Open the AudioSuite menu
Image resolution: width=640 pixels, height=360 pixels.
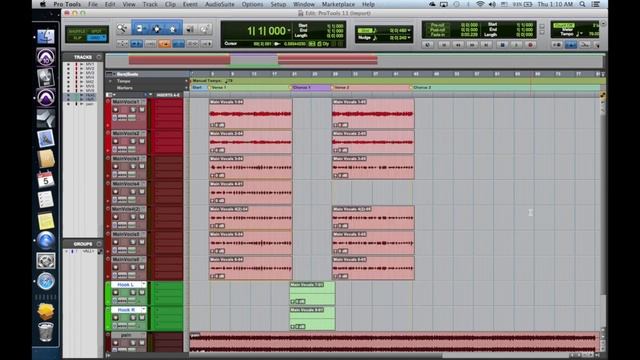pos(220,4)
